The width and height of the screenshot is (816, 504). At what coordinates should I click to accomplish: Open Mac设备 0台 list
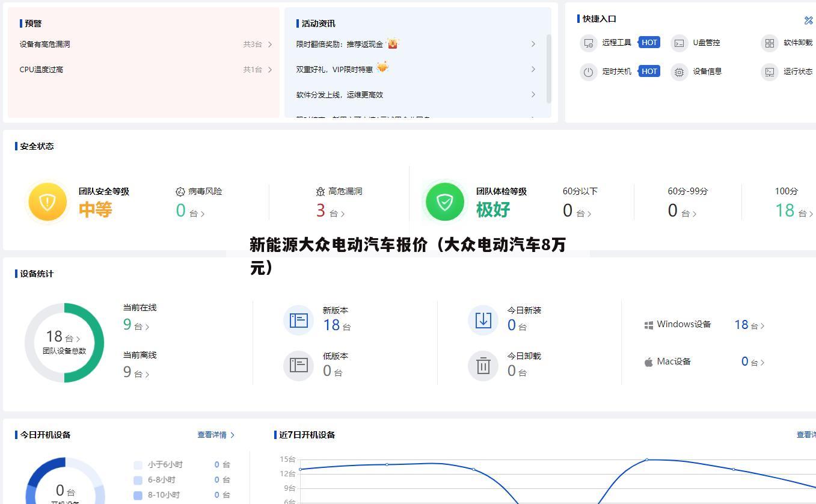coord(753,361)
